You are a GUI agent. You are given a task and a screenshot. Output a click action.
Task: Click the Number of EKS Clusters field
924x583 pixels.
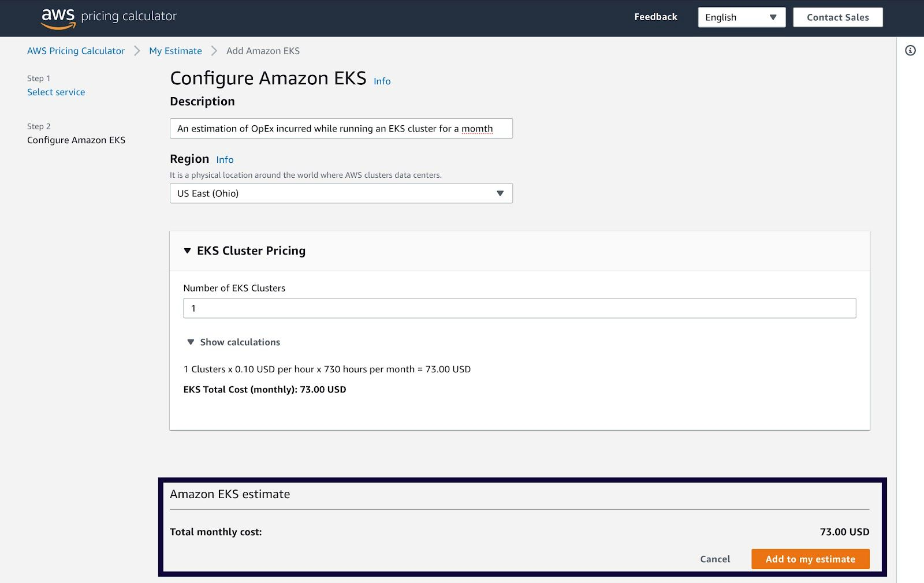[519, 308]
